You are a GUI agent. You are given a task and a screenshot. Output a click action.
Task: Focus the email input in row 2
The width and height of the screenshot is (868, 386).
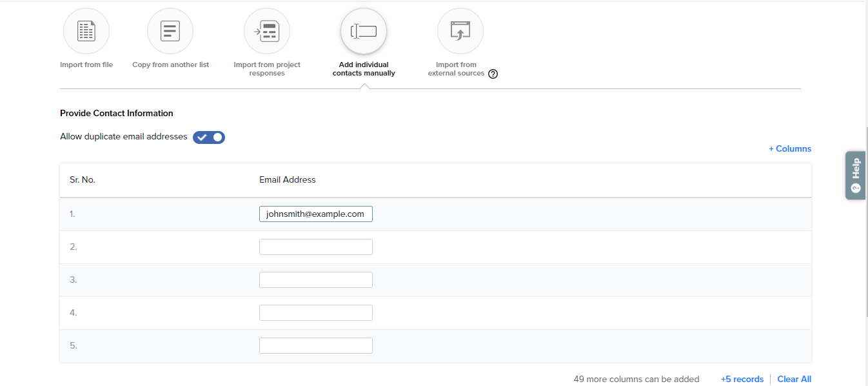tap(315, 247)
